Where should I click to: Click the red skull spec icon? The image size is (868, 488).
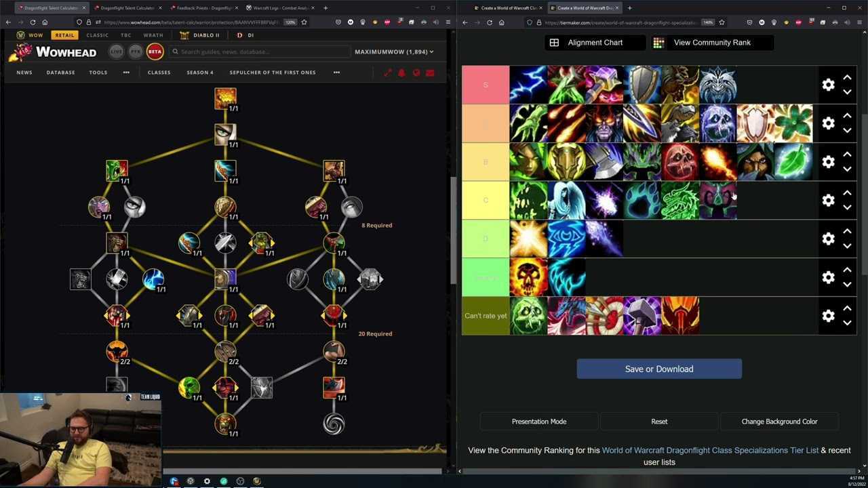point(680,162)
